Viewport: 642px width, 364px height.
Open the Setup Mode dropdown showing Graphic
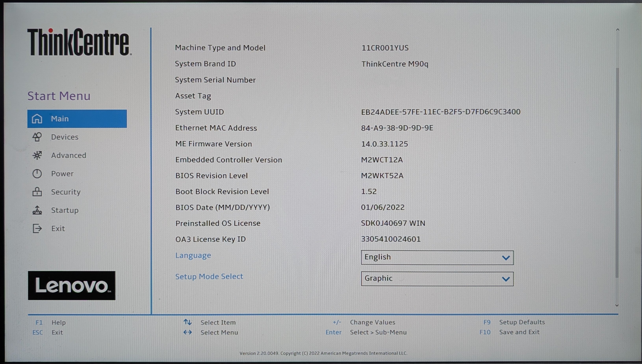tap(437, 279)
